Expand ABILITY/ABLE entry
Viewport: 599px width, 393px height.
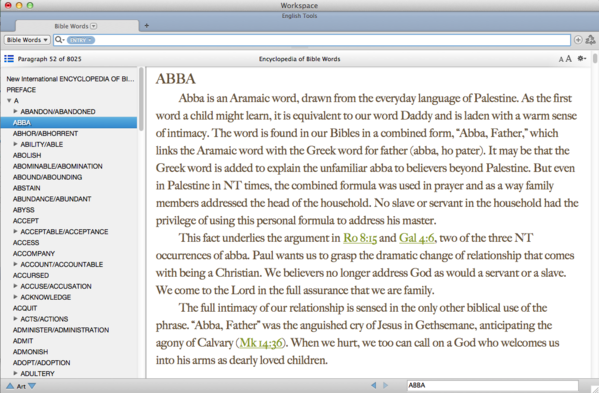pyautogui.click(x=15, y=144)
